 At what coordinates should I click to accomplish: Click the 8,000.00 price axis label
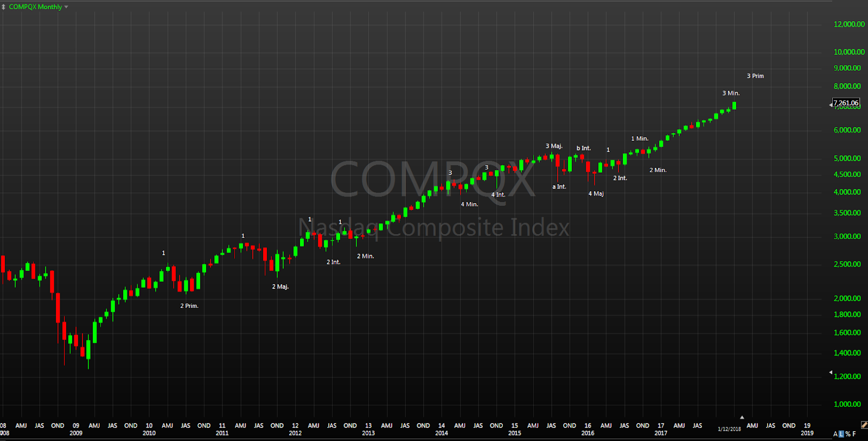pyautogui.click(x=847, y=86)
